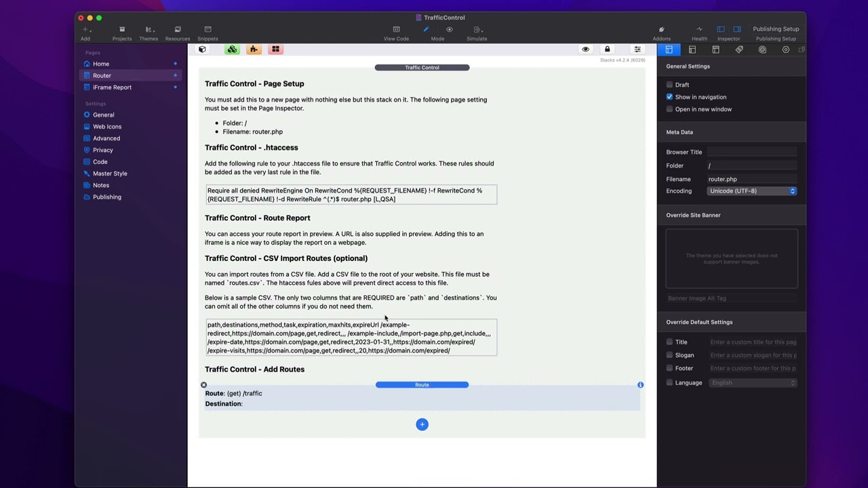The image size is (868, 488).
Task: Click the Filename field router.php
Action: [x=752, y=179]
